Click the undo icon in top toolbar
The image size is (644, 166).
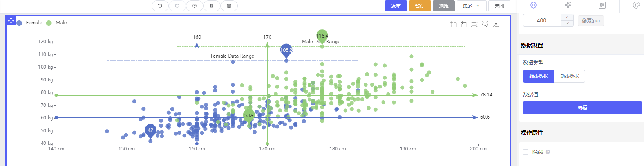click(x=160, y=6)
